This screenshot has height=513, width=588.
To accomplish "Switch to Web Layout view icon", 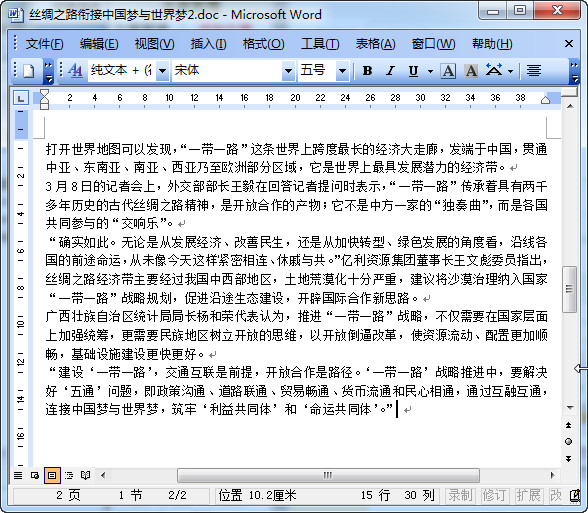I will click(x=35, y=476).
